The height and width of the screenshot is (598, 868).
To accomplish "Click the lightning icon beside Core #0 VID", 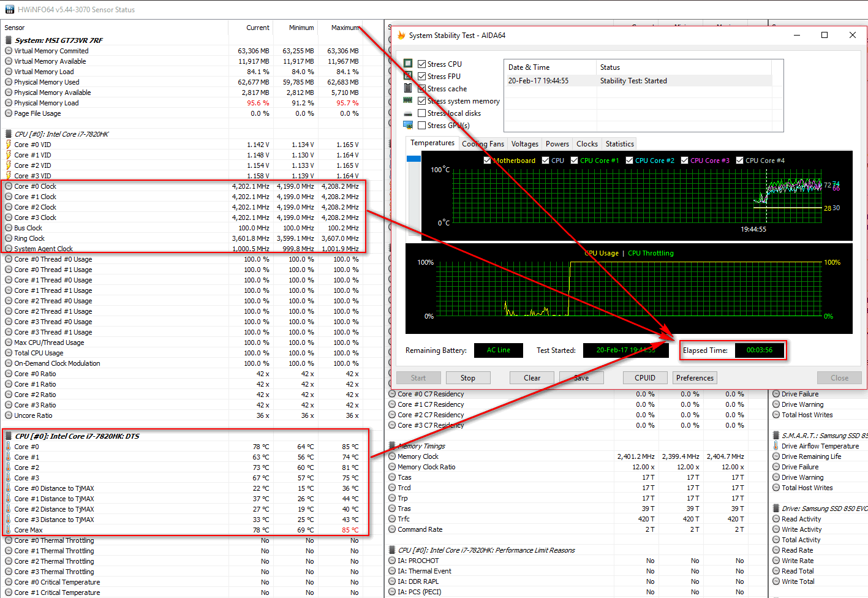I will point(9,145).
